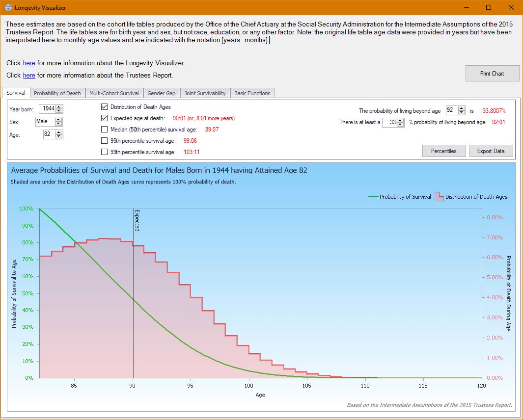Image resolution: width=523 pixels, height=420 pixels.
Task: Toggle Expected age at death checkbox
Action: tap(105, 118)
